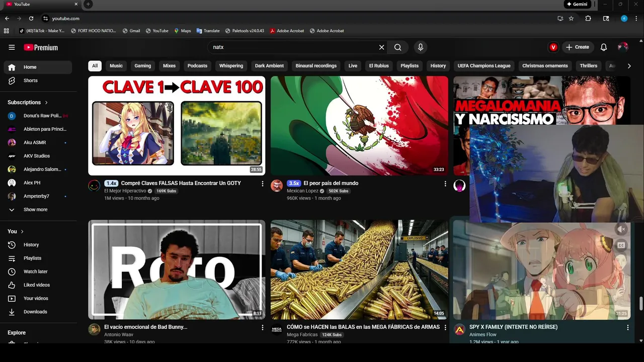Open the bullets factory video thumbnail
Screen dimensions: 644x362
coord(359,269)
